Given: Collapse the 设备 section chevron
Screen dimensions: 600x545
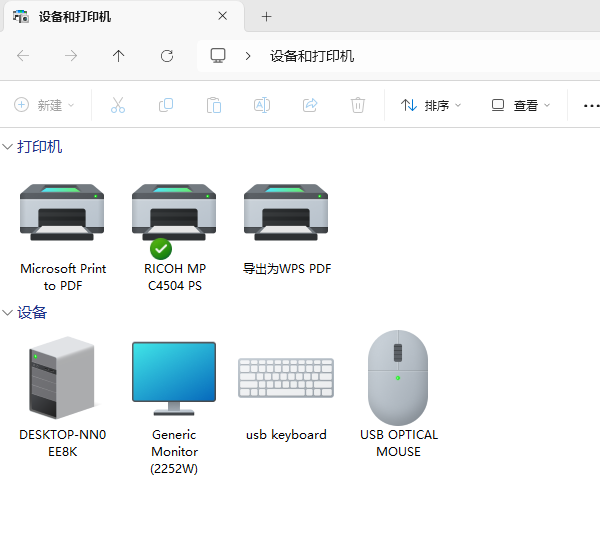Looking at the screenshot, I should pos(7,313).
